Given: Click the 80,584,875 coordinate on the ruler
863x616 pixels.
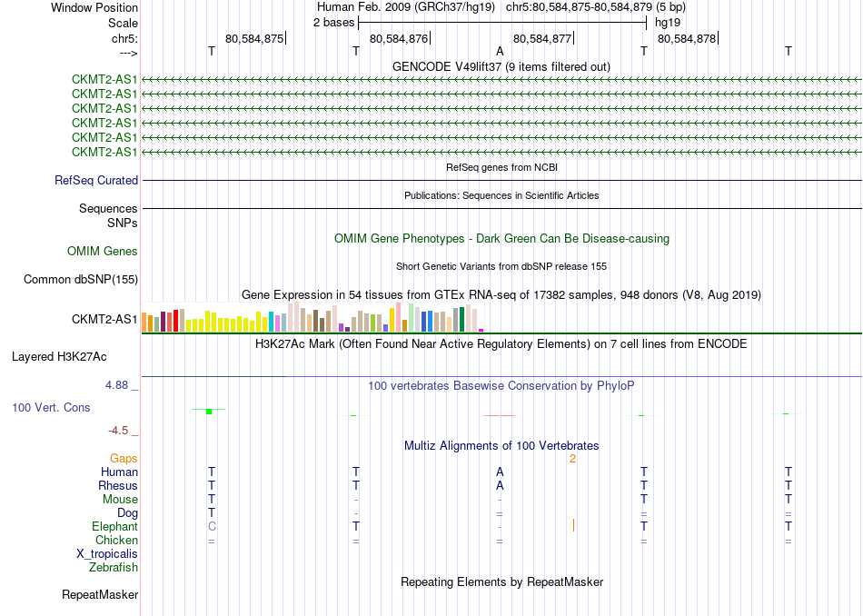Looking at the screenshot, I should 254,38.
